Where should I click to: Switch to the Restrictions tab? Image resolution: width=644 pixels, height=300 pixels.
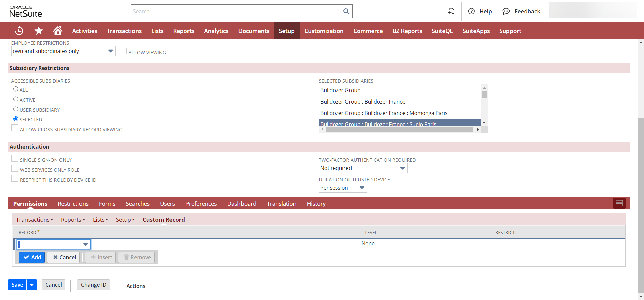[x=73, y=204]
